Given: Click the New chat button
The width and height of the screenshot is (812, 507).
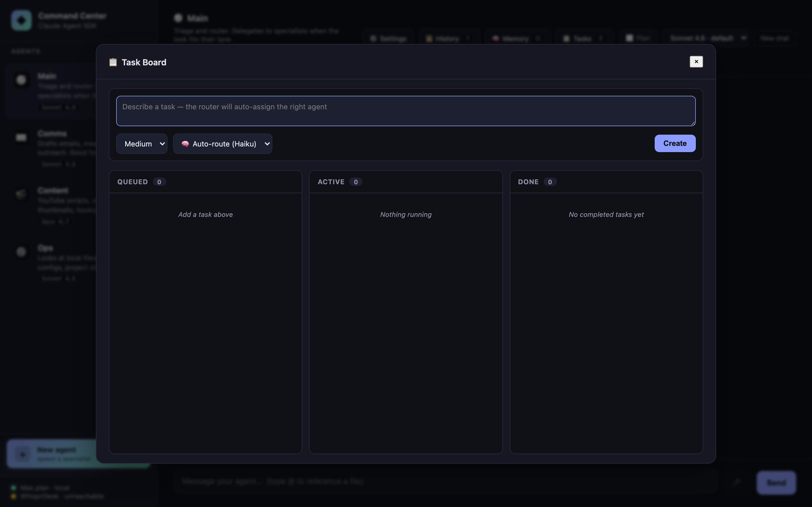Looking at the screenshot, I should point(775,38).
